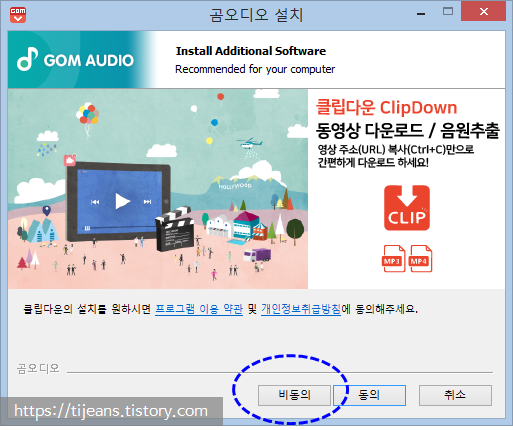
Task: Click the play button on tablet illustration
Action: pos(122,201)
